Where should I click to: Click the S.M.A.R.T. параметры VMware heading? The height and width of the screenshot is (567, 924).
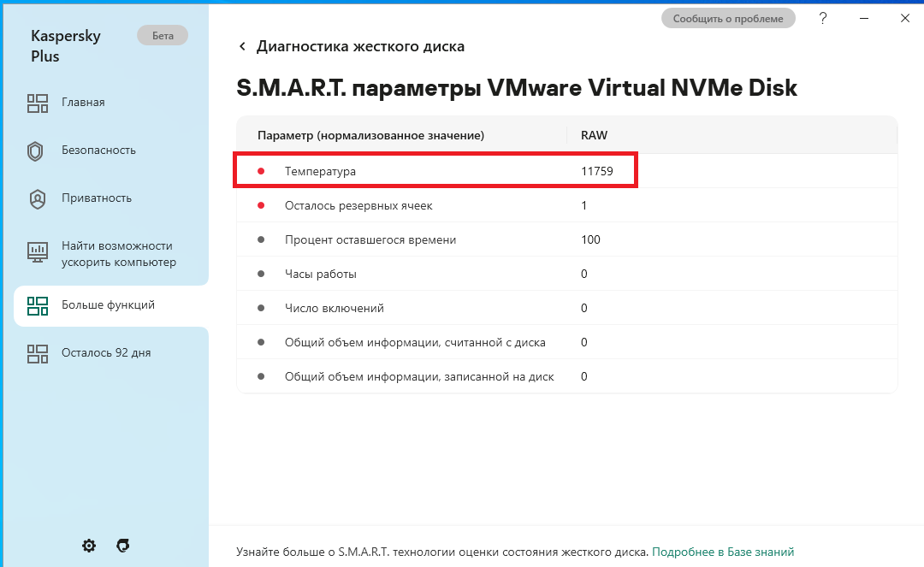[x=517, y=88]
